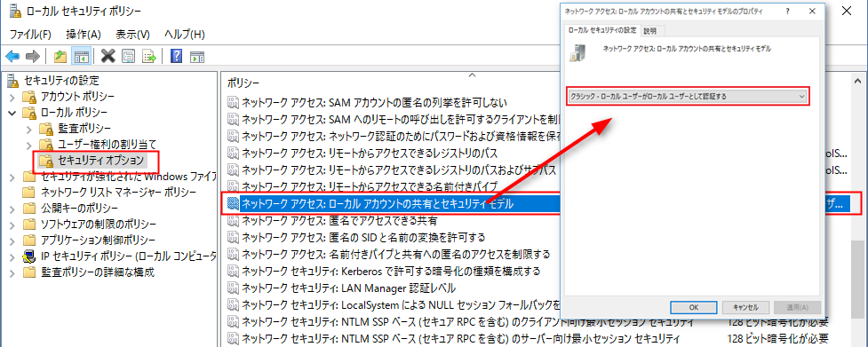This screenshot has height=347, width=868.
Task: Open the クラシック authentication model dropdown
Action: click(x=688, y=96)
